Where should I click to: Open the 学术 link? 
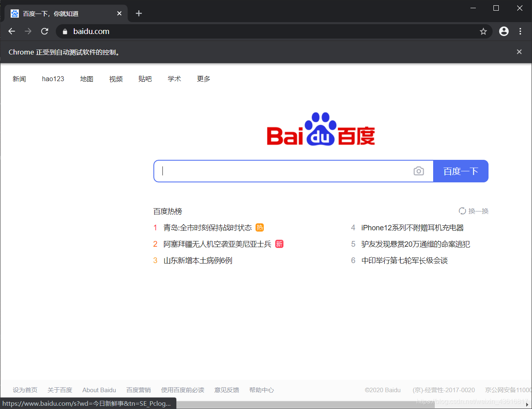tap(174, 79)
